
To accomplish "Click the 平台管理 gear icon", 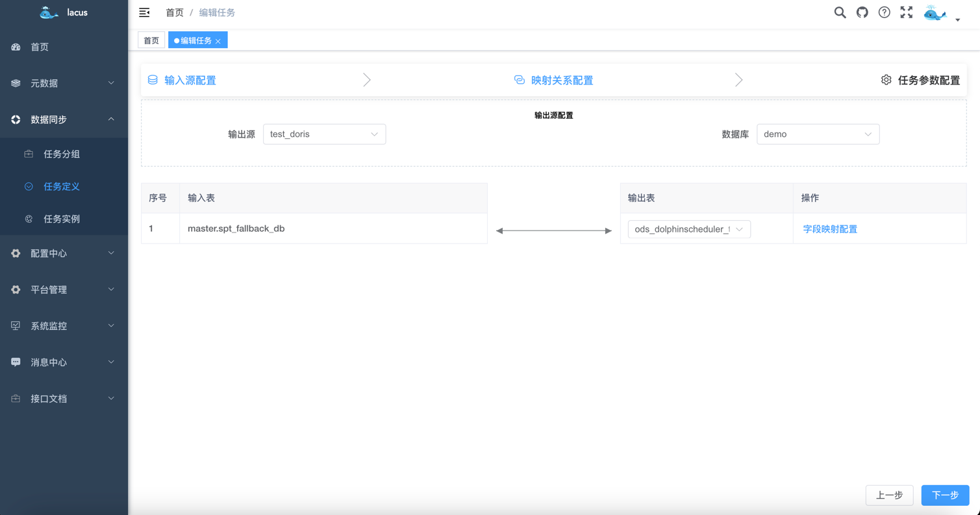I will pyautogui.click(x=16, y=290).
